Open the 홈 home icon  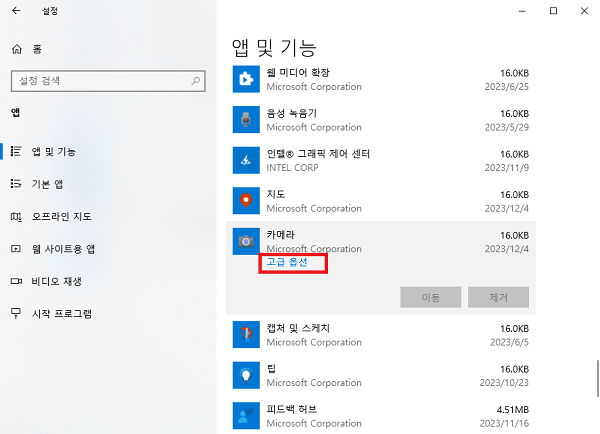pyautogui.click(x=17, y=49)
